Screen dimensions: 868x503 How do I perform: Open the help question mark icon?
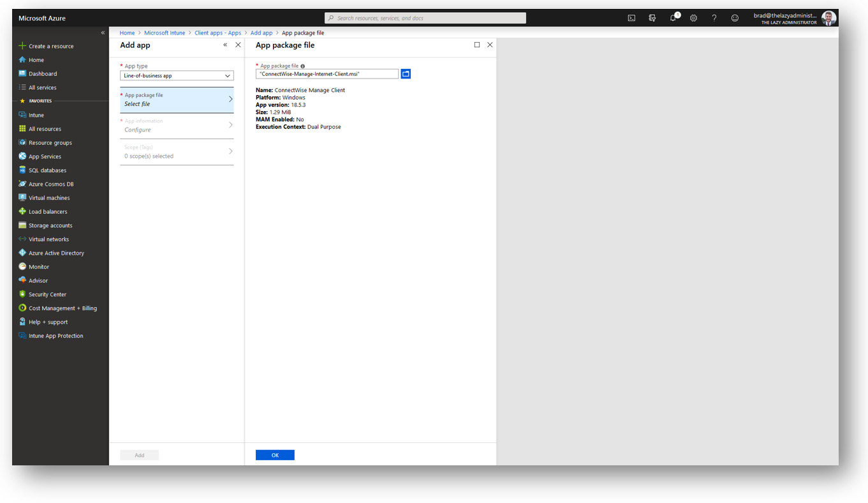[x=714, y=18]
